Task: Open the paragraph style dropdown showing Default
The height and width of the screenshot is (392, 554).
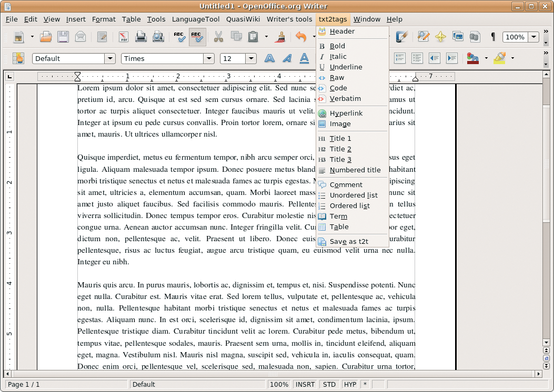Action: [x=110, y=58]
